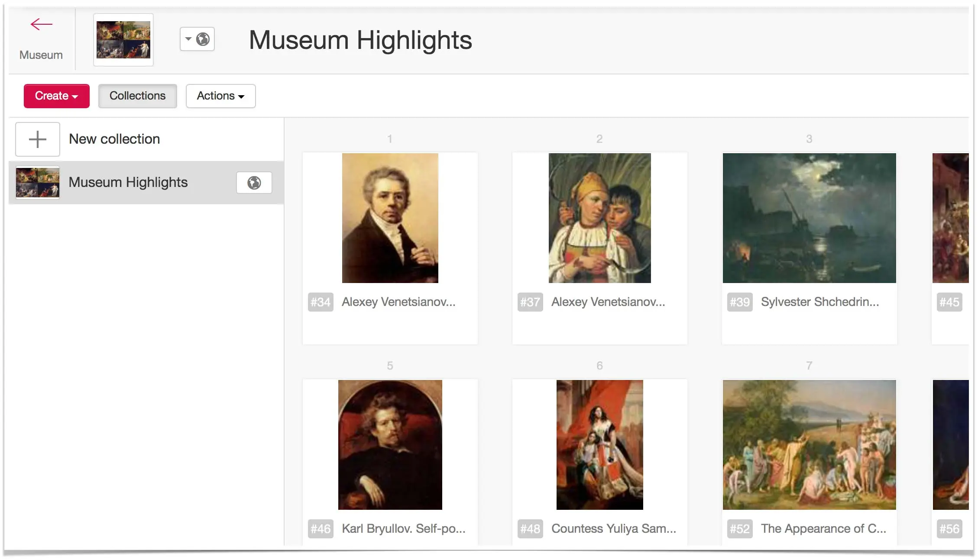Screen dimensions: 978x560
Task: Click the New collection label
Action: (114, 139)
